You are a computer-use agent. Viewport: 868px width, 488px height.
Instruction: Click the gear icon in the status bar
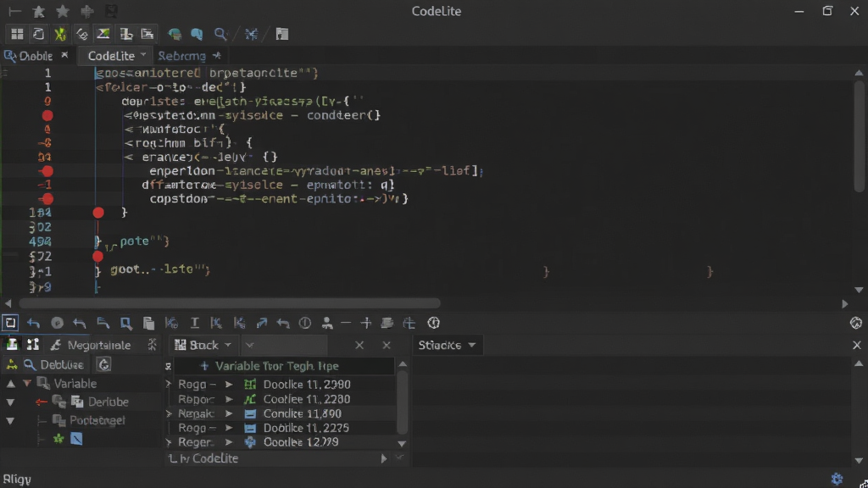pyautogui.click(x=837, y=479)
